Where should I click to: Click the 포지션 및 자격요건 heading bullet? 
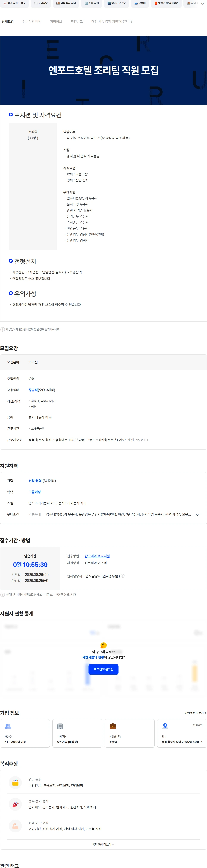(x=11, y=114)
